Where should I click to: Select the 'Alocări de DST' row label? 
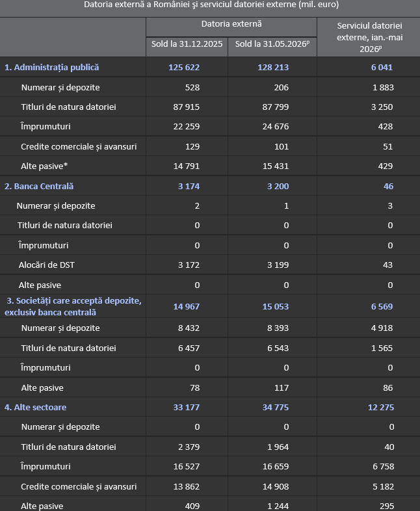pos(47,265)
